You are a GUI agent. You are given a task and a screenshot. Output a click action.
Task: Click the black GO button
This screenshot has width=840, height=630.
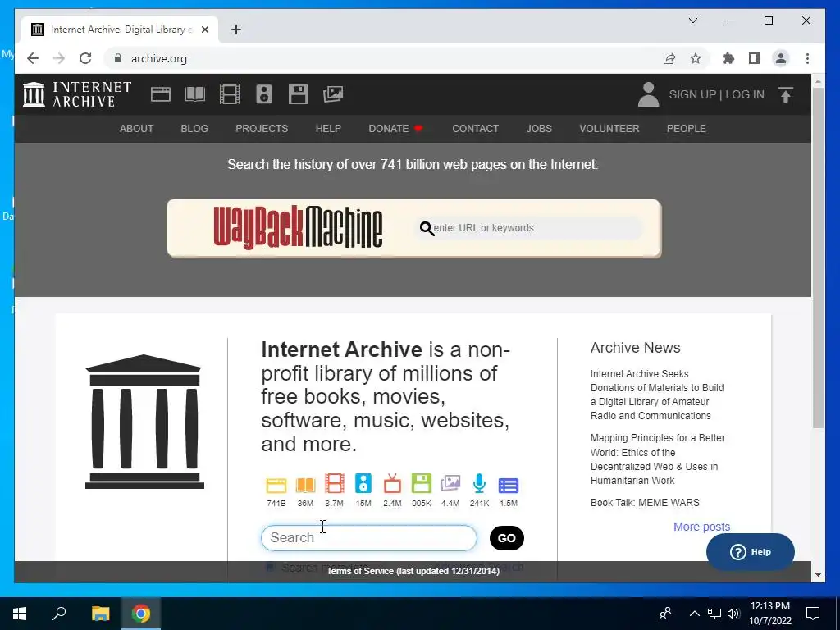[x=507, y=538]
